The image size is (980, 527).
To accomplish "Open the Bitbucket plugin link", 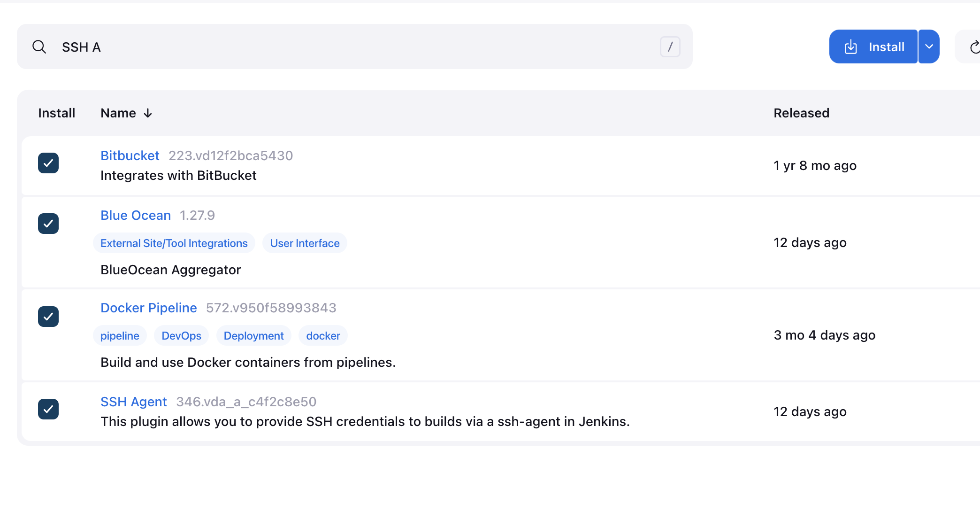I will coord(130,155).
